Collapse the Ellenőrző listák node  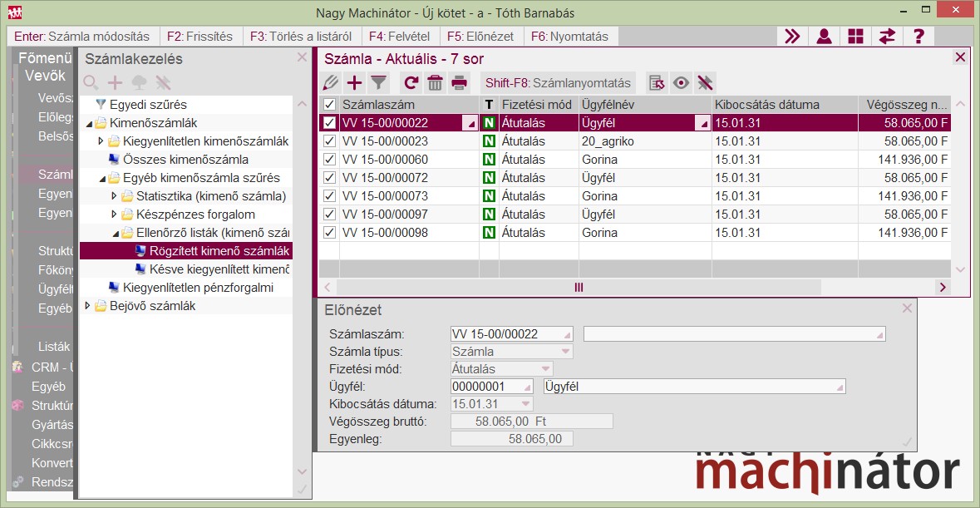(116, 234)
